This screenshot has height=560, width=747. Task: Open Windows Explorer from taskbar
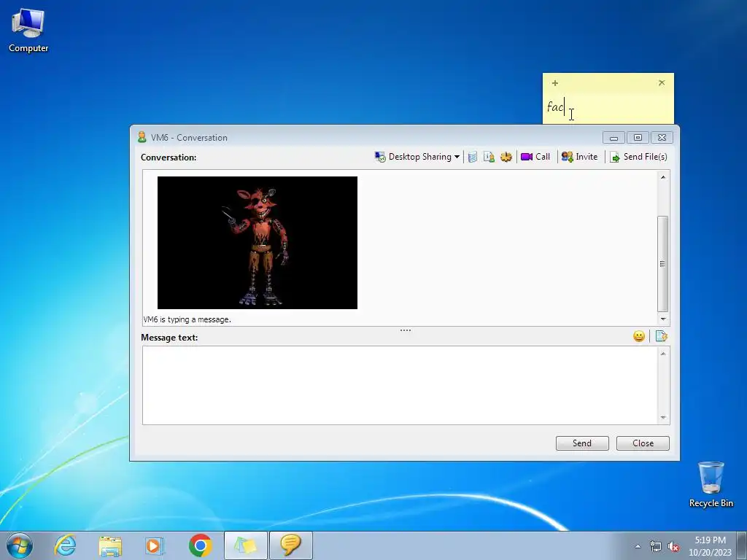coord(110,545)
